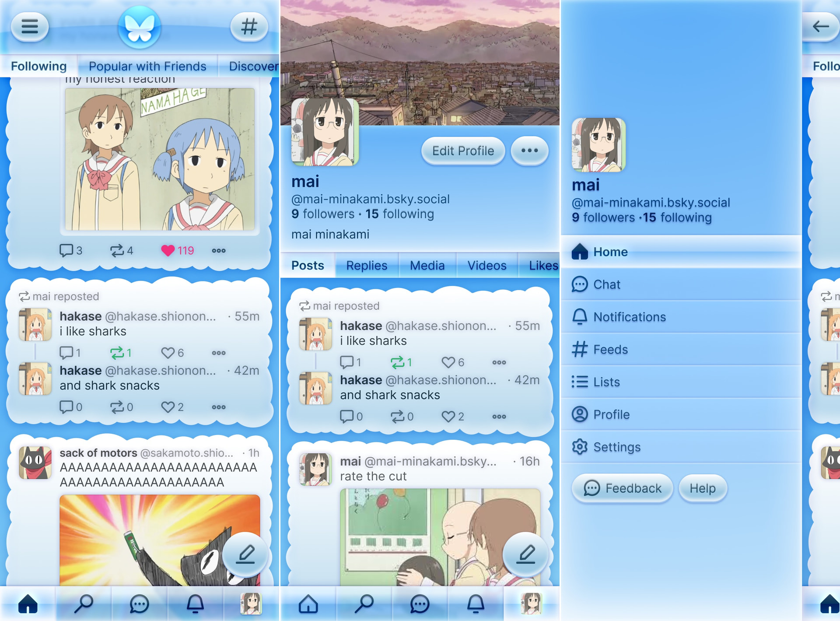Switch to the Replies tab on the profile
Image resolution: width=840 pixels, height=621 pixels.
[367, 266]
